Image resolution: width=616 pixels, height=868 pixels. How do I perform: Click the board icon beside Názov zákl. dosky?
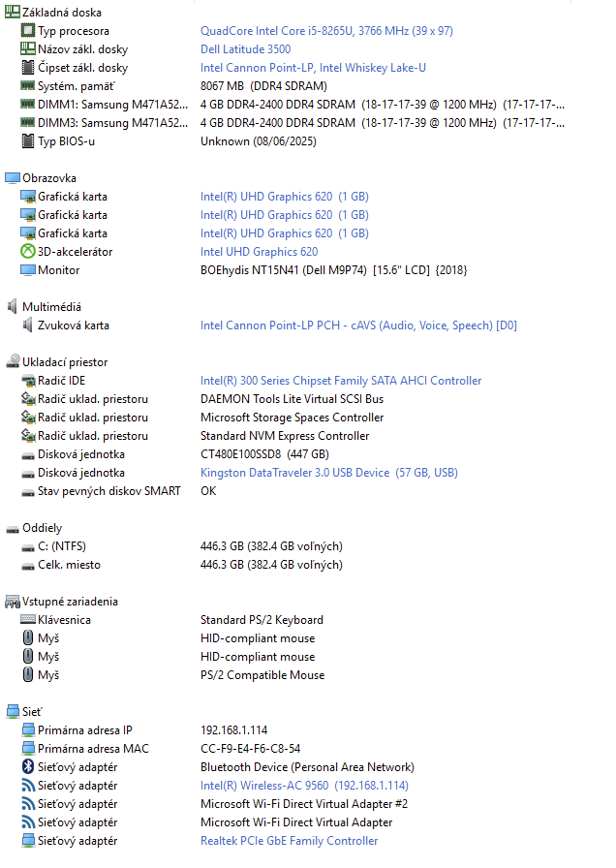[28, 48]
